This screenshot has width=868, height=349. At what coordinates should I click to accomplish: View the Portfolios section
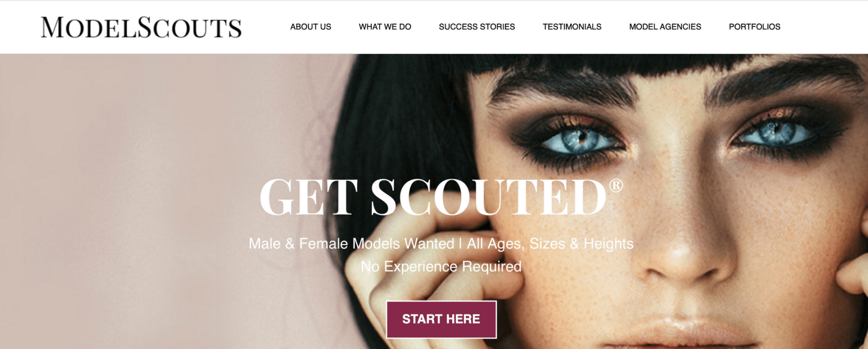click(x=754, y=27)
